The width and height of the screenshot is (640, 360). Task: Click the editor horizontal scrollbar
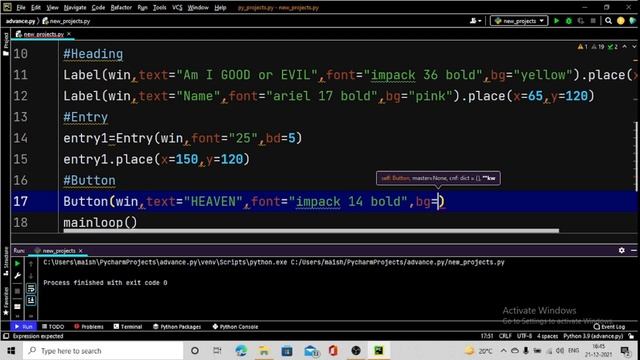pos(311,231)
